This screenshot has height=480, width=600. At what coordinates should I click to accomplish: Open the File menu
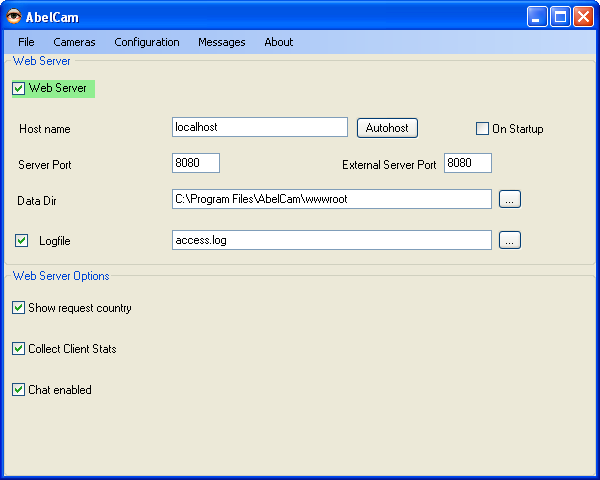(x=26, y=42)
